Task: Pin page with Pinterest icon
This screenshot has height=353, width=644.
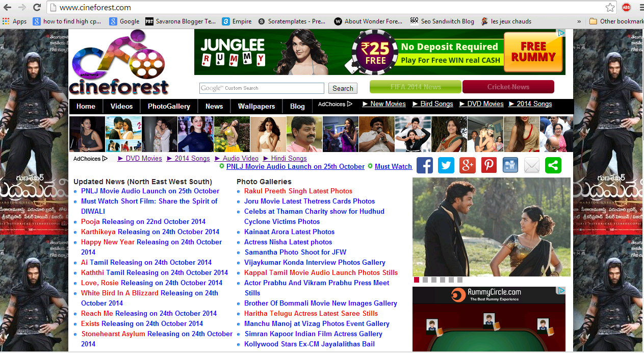Action: click(489, 165)
